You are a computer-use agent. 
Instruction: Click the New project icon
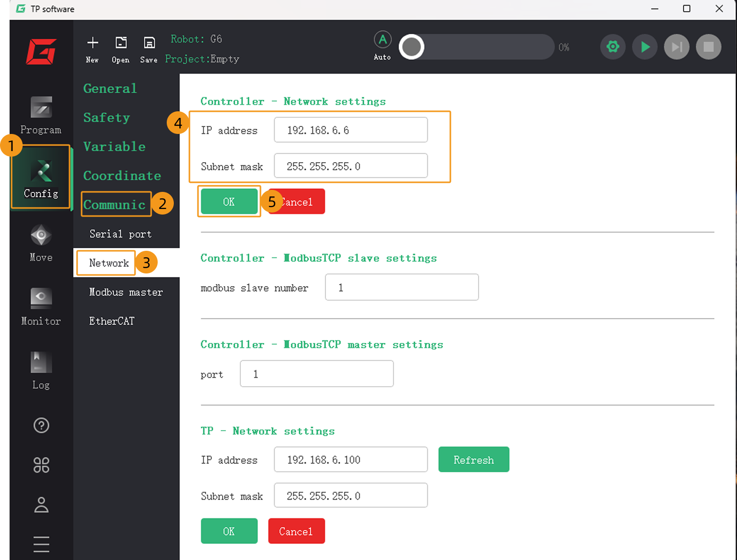pyautogui.click(x=93, y=49)
